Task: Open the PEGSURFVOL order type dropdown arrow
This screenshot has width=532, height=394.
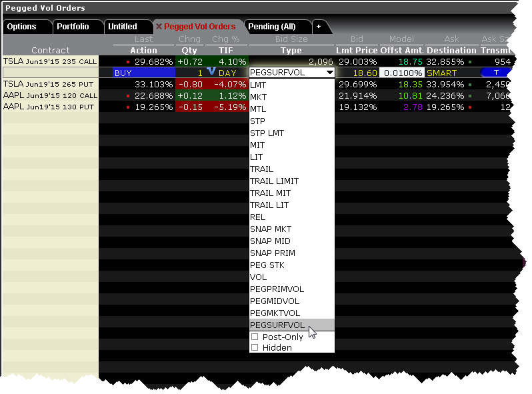Action: point(328,73)
